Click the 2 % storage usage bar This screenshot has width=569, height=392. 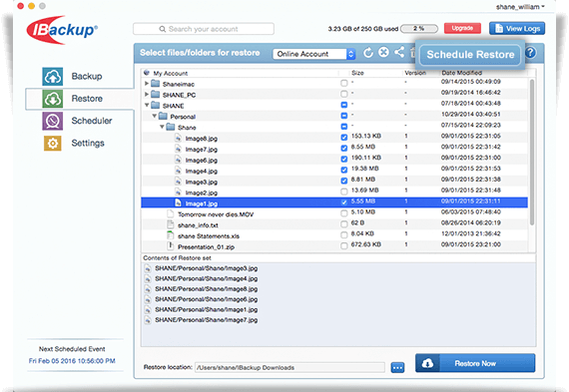[419, 28]
